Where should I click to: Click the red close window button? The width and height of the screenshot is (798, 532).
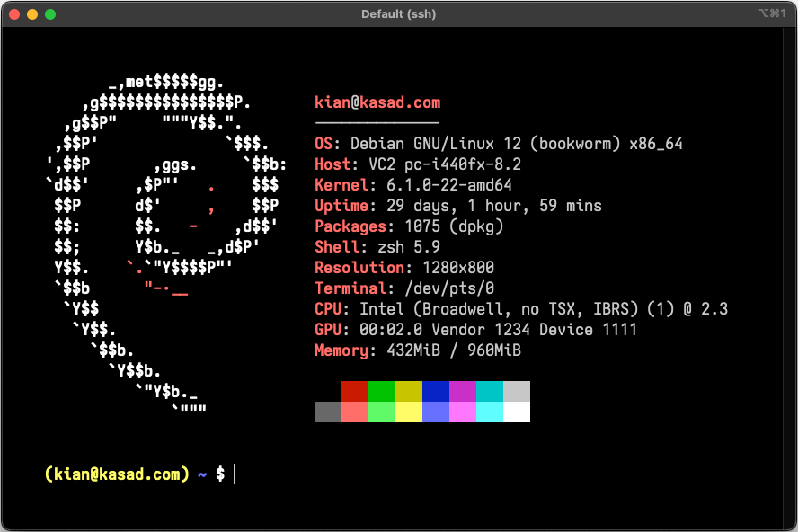coord(14,14)
